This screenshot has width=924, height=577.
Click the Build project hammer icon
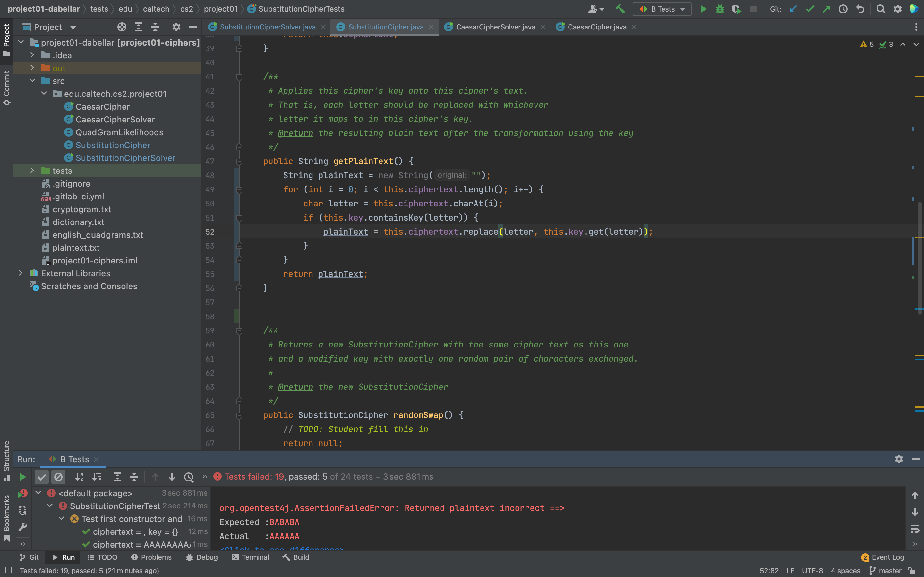coord(620,9)
